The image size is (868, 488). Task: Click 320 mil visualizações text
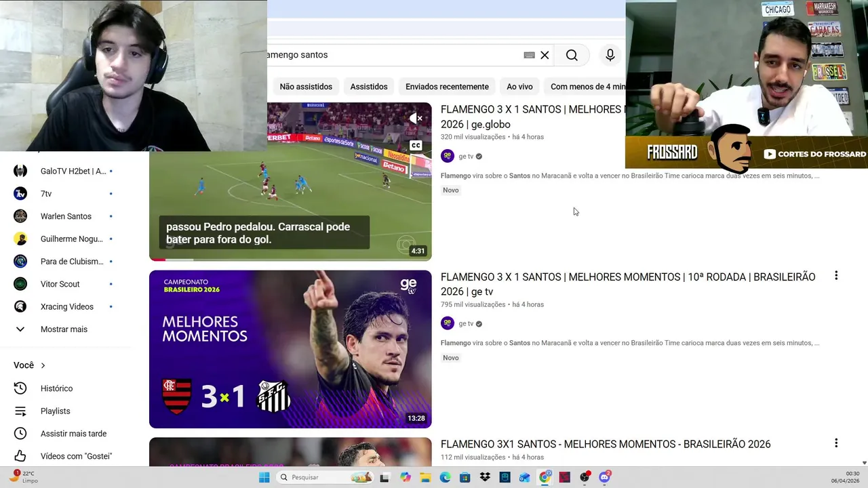click(473, 137)
